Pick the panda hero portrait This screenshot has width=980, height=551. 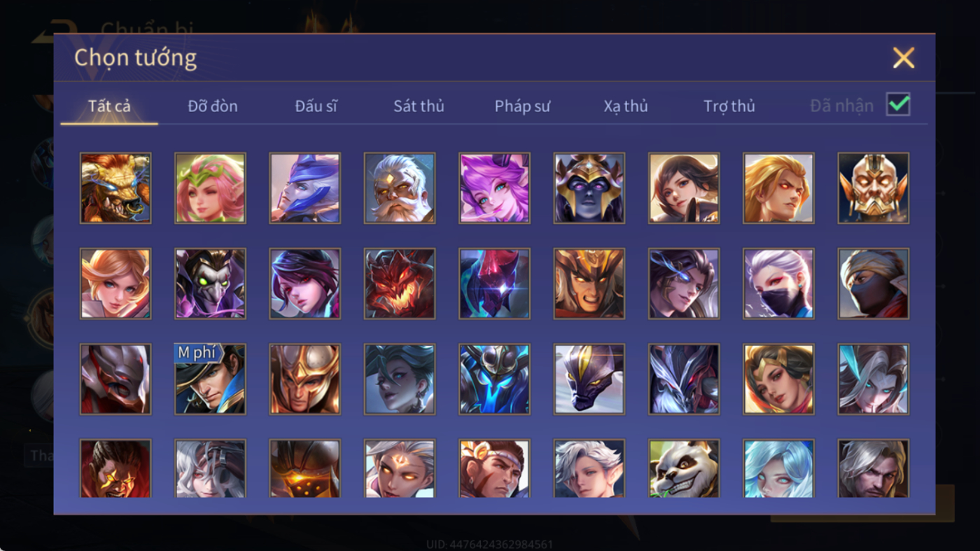(684, 468)
